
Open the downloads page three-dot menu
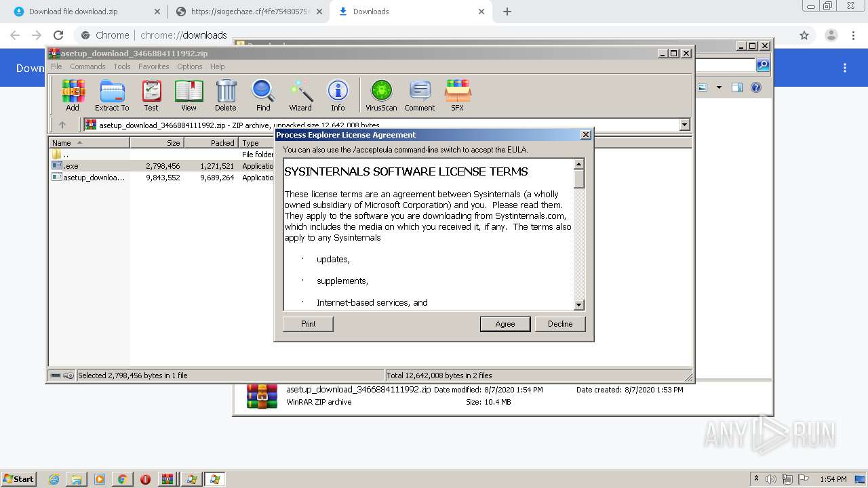point(845,68)
